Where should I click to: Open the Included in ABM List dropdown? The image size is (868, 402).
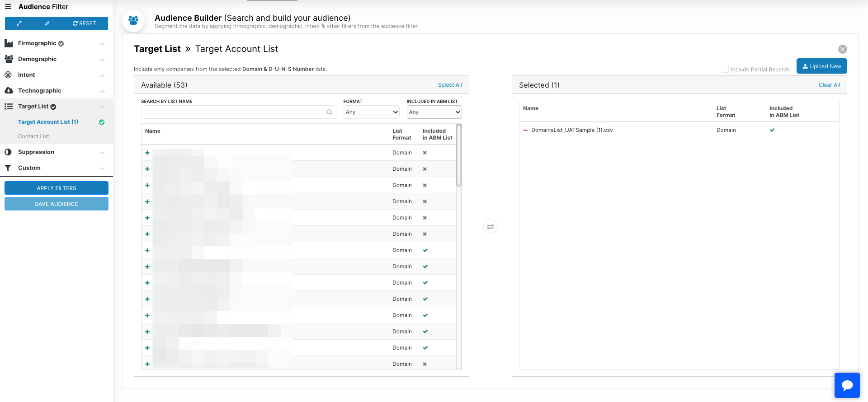434,112
